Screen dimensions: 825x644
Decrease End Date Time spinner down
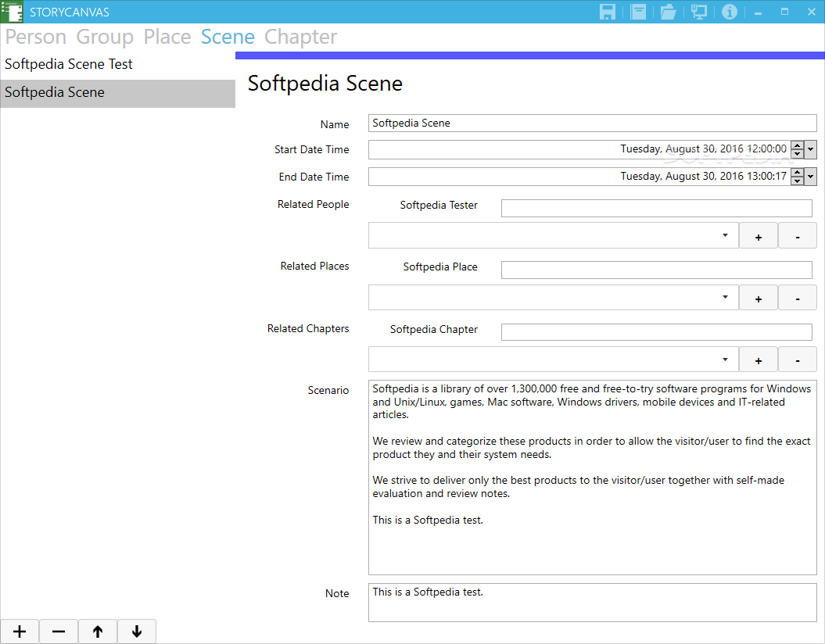coord(797,181)
